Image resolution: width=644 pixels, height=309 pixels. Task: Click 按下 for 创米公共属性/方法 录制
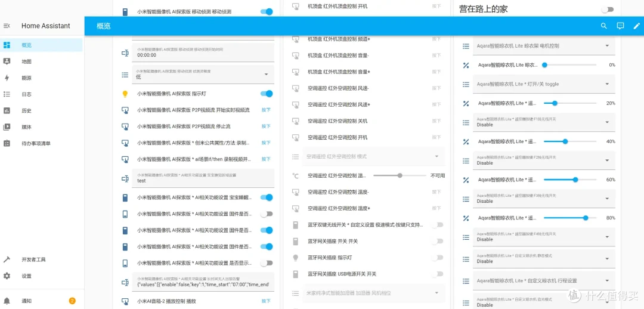pyautogui.click(x=266, y=143)
